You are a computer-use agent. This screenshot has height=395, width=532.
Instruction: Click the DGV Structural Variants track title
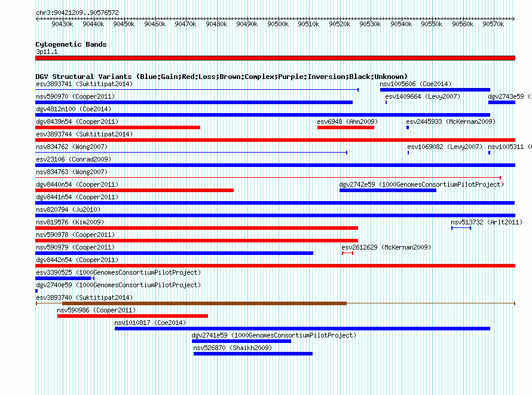[x=222, y=77]
